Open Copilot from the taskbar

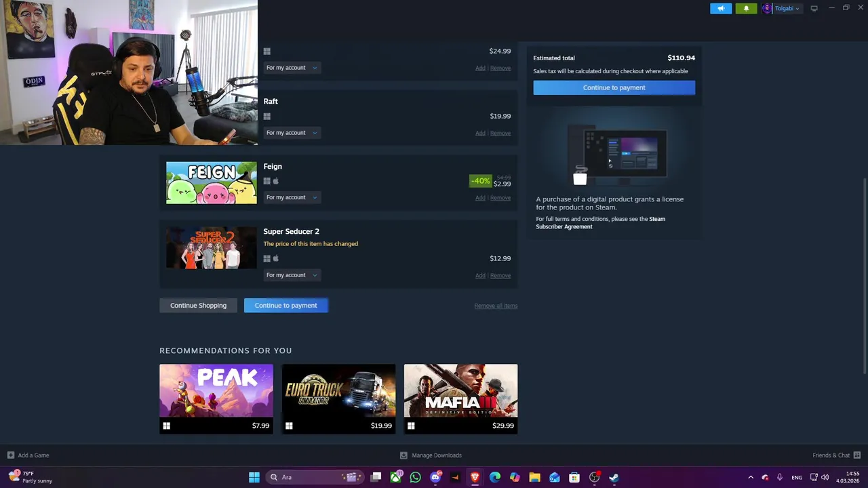tap(515, 477)
